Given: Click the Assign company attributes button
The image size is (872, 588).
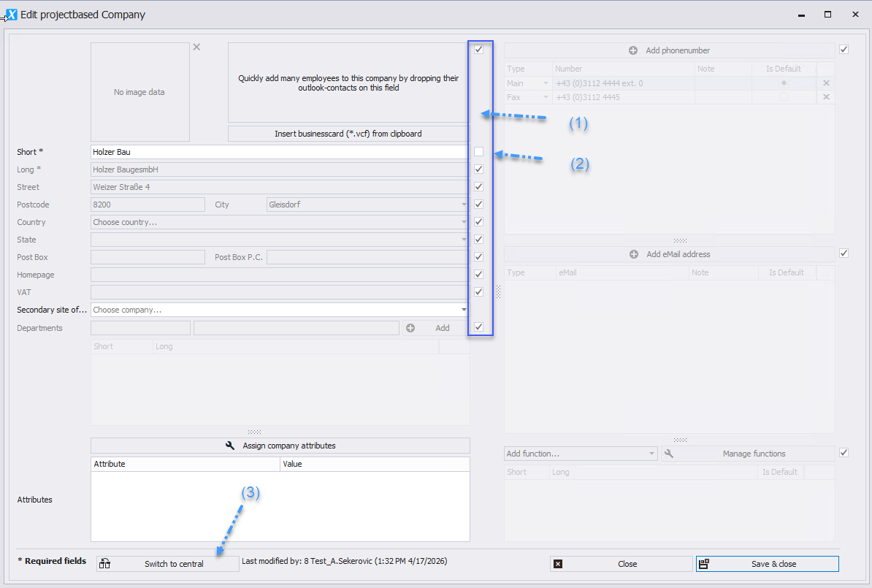Looking at the screenshot, I should (280, 446).
